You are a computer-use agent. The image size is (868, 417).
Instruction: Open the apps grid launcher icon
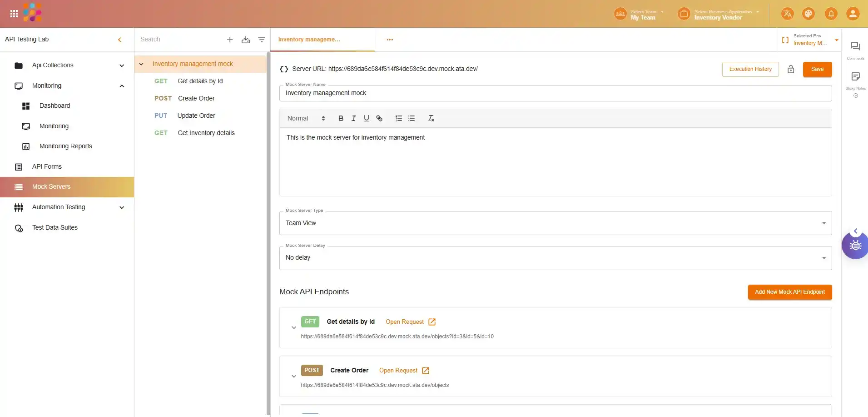[x=14, y=14]
